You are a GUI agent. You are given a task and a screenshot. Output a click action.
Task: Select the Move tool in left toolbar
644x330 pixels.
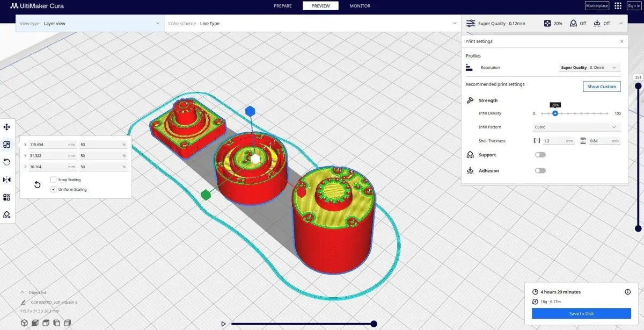tap(7, 127)
